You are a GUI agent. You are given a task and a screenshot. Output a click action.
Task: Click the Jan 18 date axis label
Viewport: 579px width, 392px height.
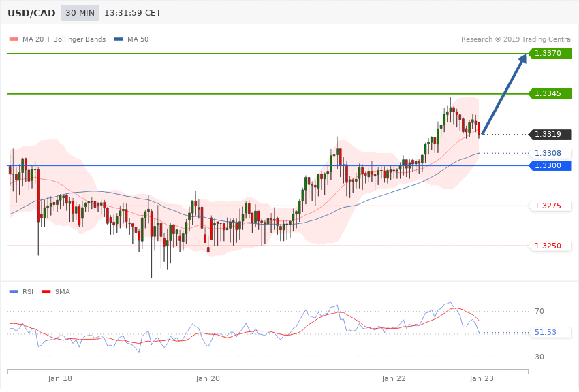[60, 378]
